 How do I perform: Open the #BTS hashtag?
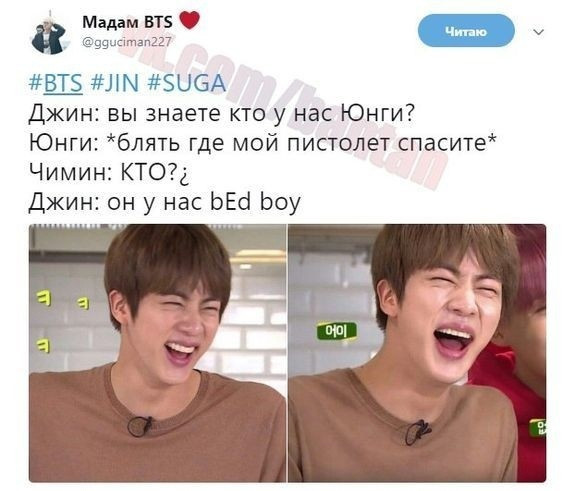pyautogui.click(x=56, y=83)
